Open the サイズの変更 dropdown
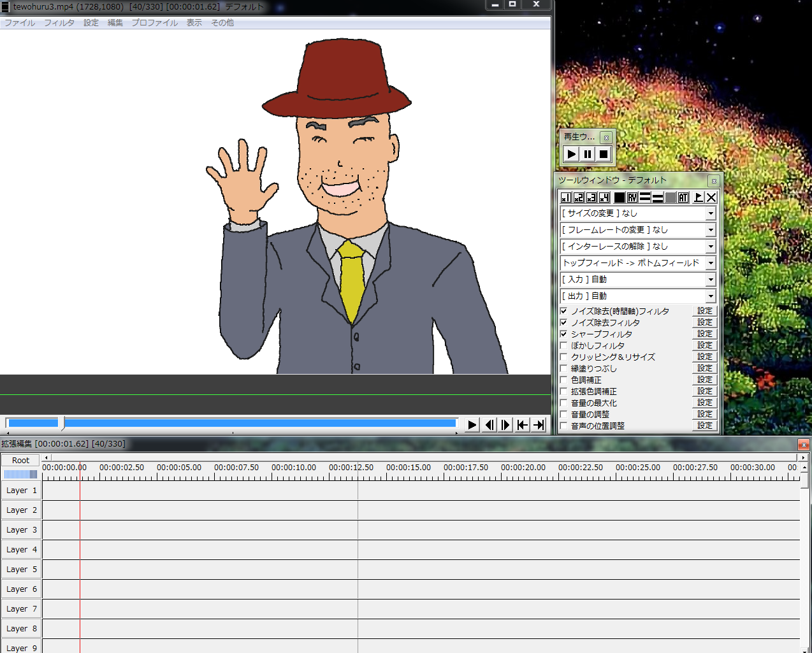The height and width of the screenshot is (653, 812). [638, 213]
